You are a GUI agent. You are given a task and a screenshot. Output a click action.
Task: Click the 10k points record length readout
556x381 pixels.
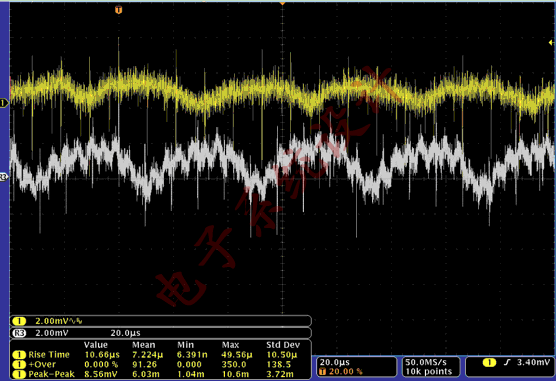coord(429,371)
